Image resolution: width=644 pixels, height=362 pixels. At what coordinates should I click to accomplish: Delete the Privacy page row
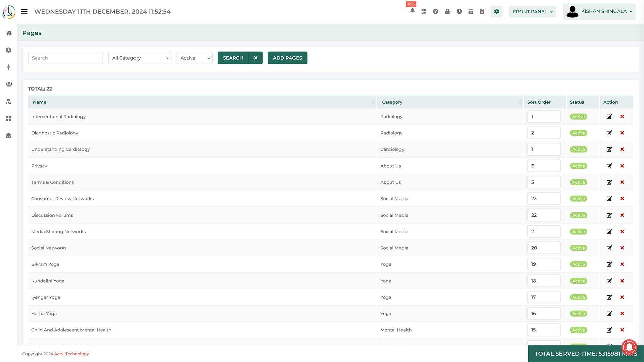pyautogui.click(x=622, y=166)
